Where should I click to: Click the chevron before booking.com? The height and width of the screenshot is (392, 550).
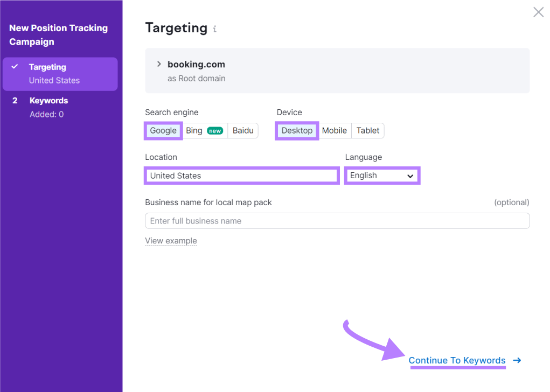[x=159, y=64]
